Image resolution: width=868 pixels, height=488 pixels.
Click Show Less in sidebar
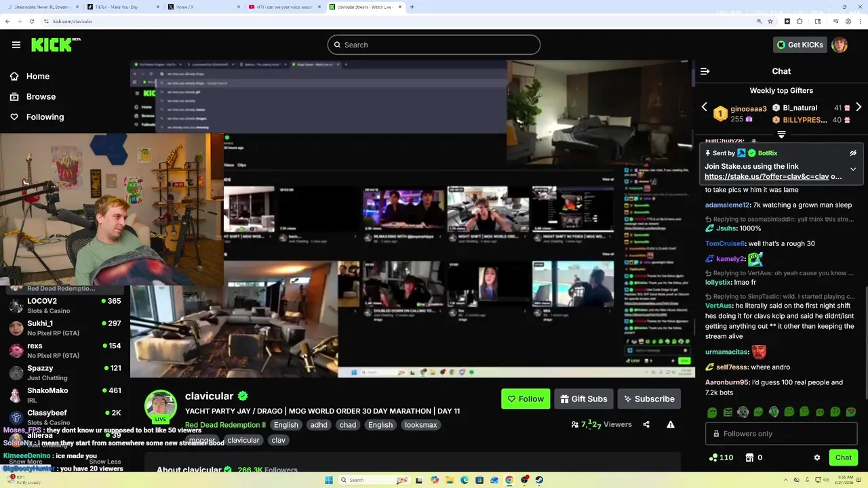[x=105, y=462]
